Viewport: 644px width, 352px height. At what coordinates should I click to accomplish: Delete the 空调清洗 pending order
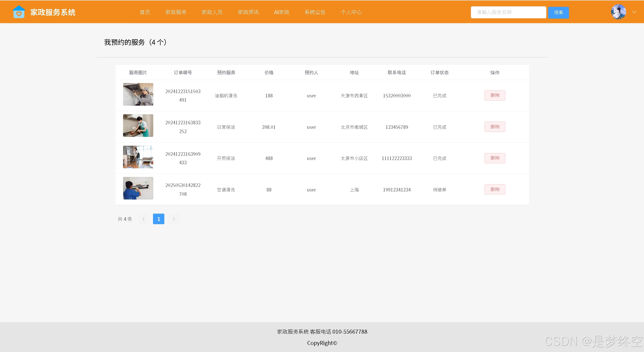495,189
